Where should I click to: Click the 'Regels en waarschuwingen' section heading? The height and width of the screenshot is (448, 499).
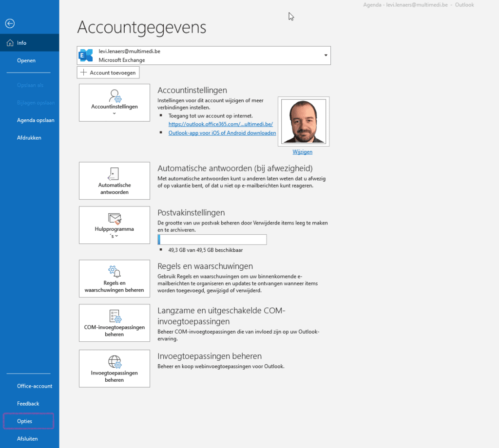pos(205,266)
